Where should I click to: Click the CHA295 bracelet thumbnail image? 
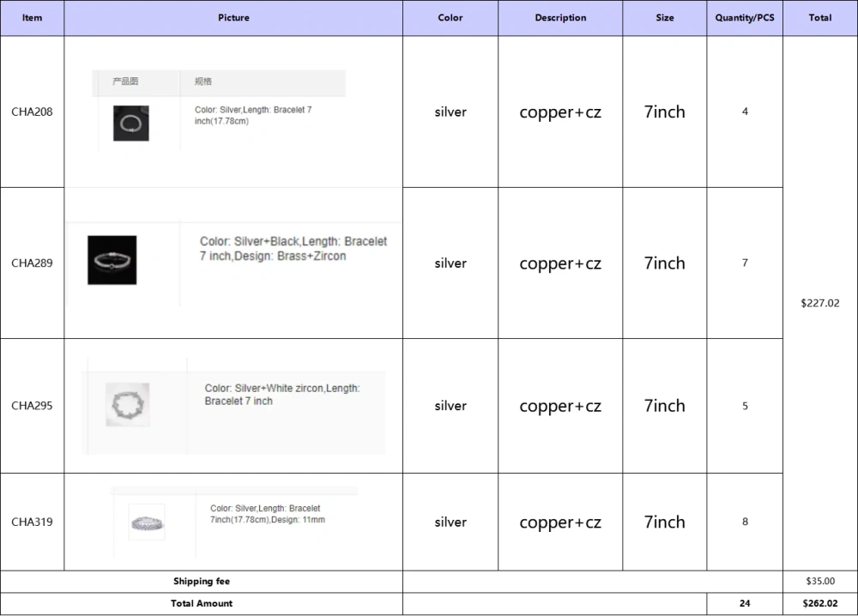coord(127,404)
